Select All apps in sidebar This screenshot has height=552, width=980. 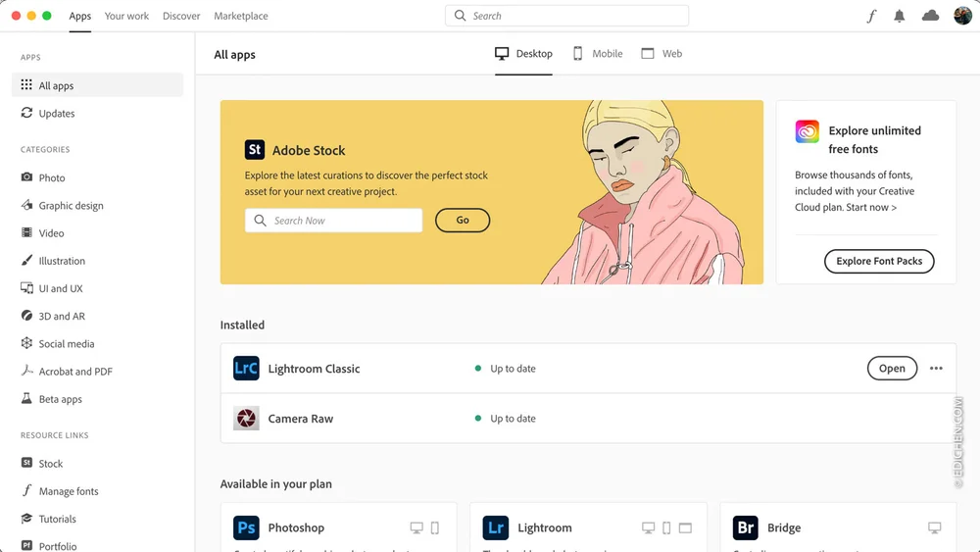point(97,85)
